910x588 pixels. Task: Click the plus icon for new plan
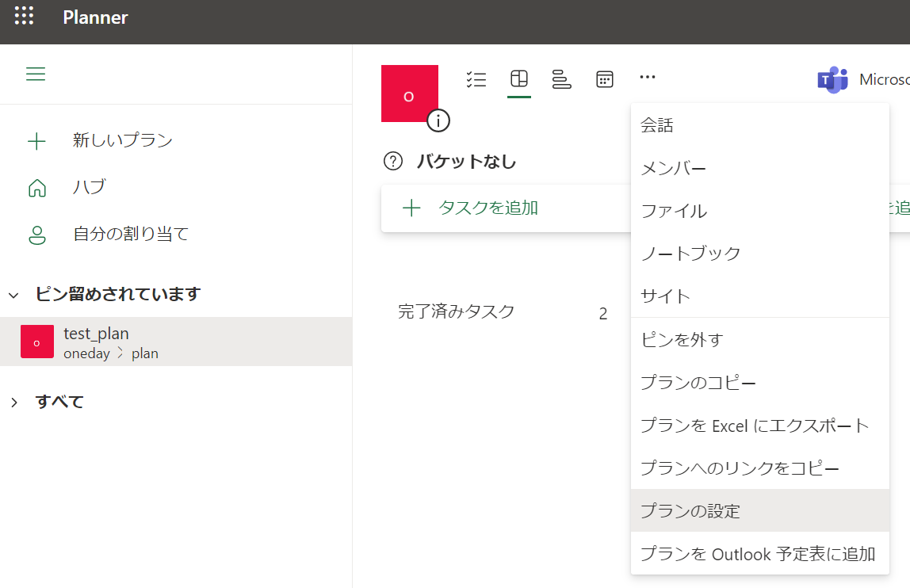tap(36, 141)
